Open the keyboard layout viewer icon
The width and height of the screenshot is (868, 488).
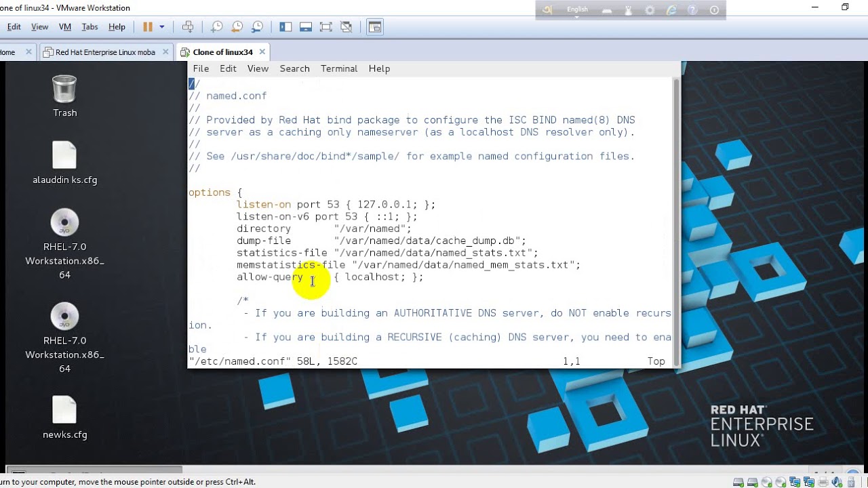(607, 10)
